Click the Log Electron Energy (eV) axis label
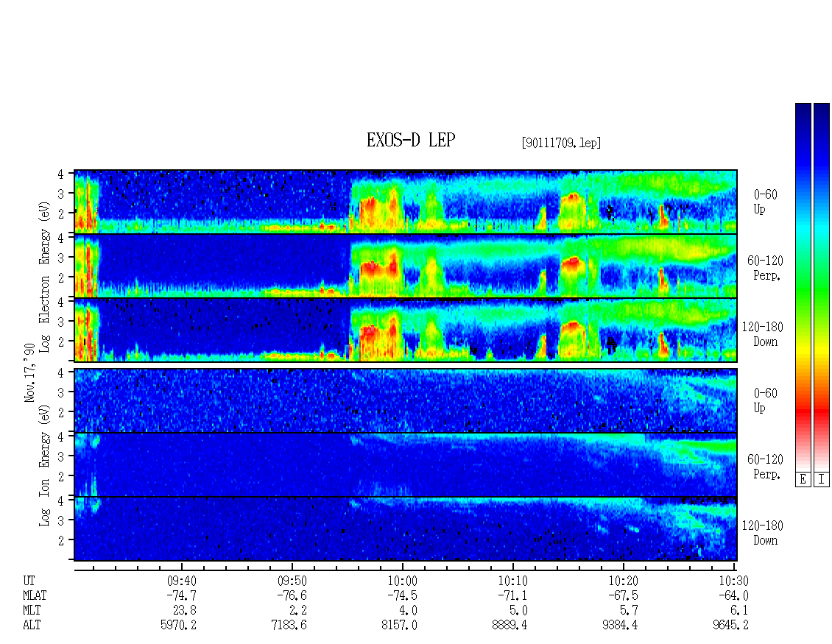Screen dimensions: 832x644 click(44, 277)
